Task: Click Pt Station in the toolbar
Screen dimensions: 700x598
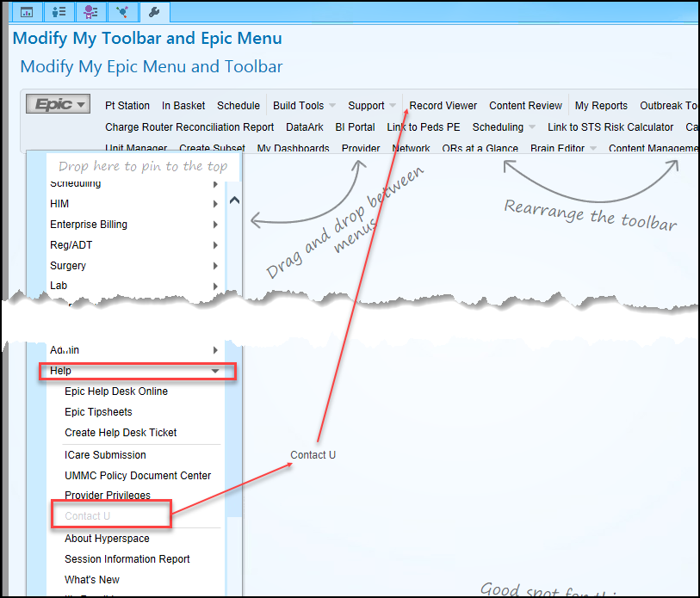Action: pos(127,106)
